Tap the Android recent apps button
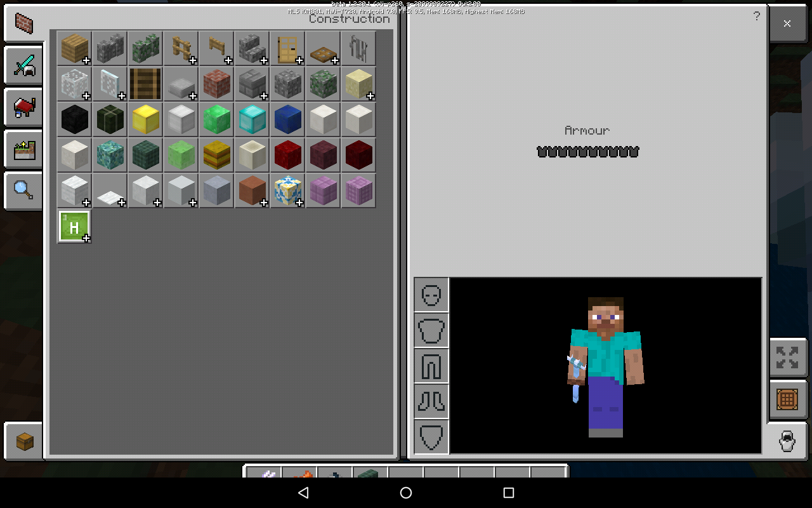The height and width of the screenshot is (508, 812). (508, 493)
